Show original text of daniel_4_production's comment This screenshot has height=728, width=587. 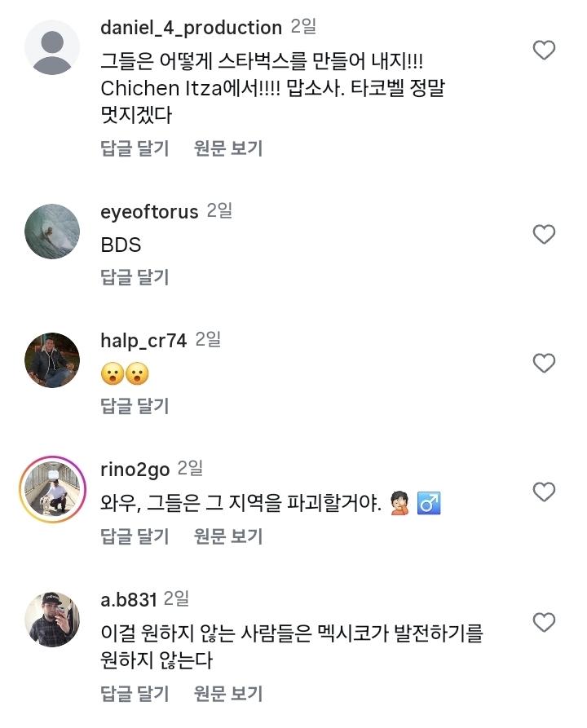pyautogui.click(x=228, y=148)
